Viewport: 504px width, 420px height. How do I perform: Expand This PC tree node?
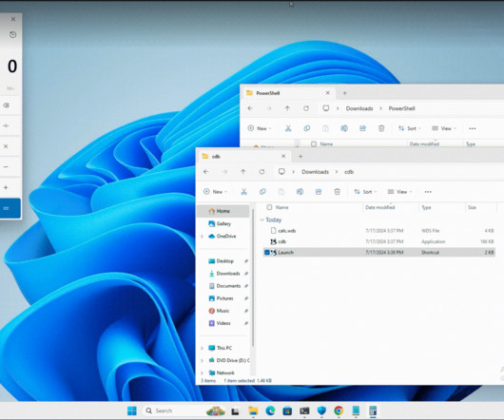(x=202, y=348)
